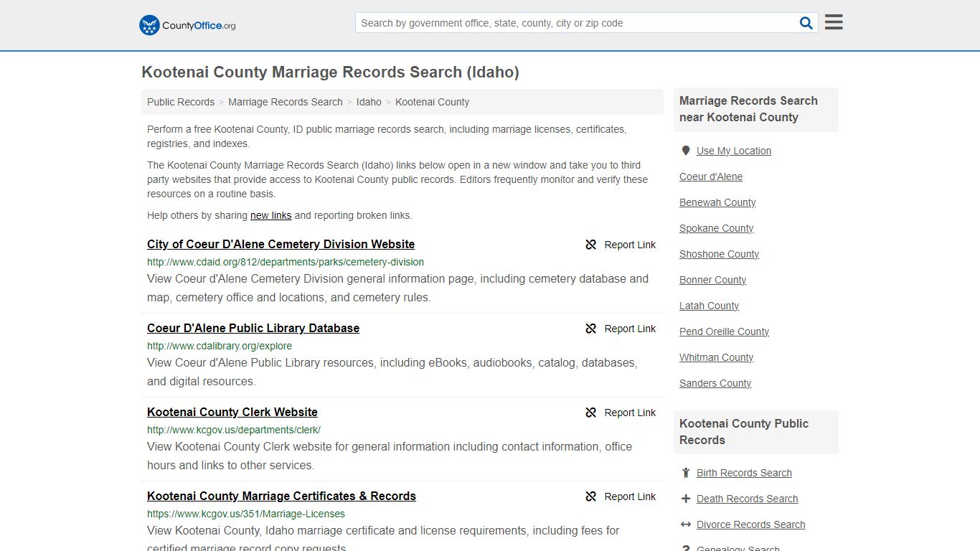
Task: Open Bonner County link
Action: pyautogui.click(x=713, y=280)
